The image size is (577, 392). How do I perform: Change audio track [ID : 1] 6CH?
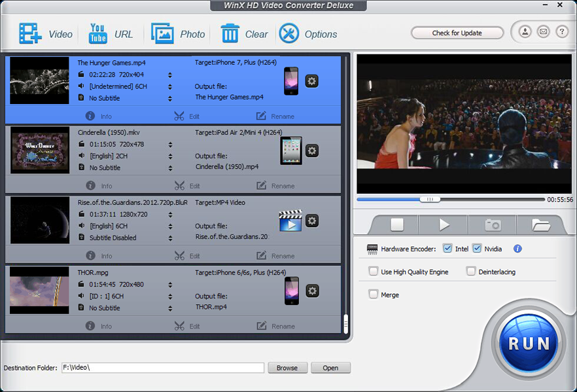(170, 296)
